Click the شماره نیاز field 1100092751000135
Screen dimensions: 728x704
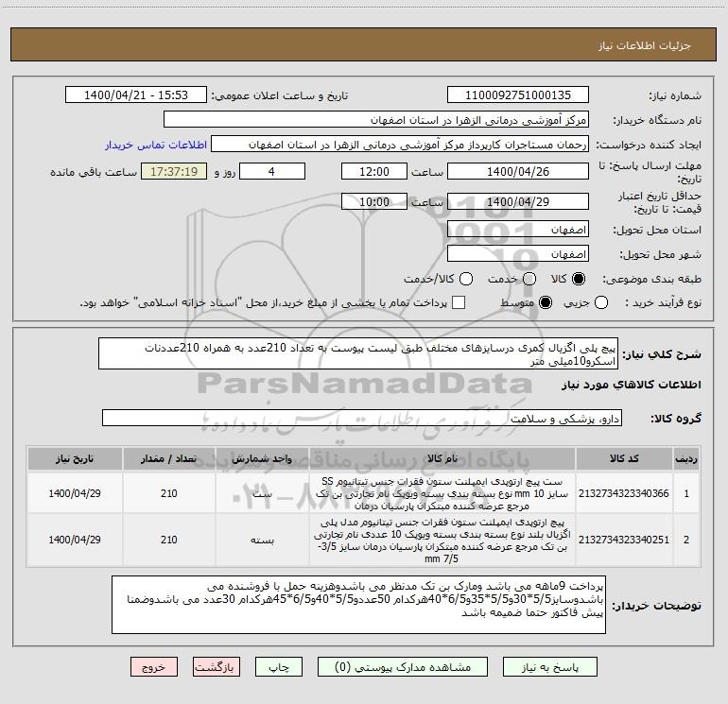pyautogui.click(x=518, y=95)
